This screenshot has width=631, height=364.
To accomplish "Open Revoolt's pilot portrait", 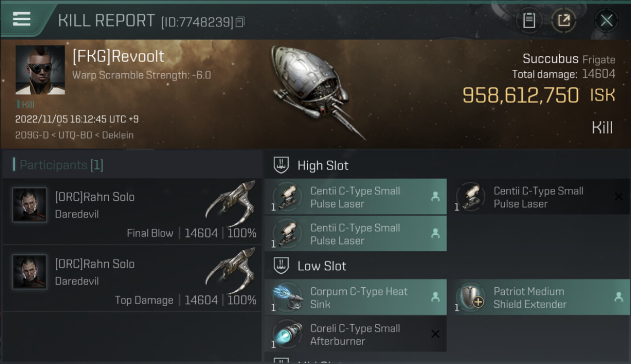I will tap(40, 70).
